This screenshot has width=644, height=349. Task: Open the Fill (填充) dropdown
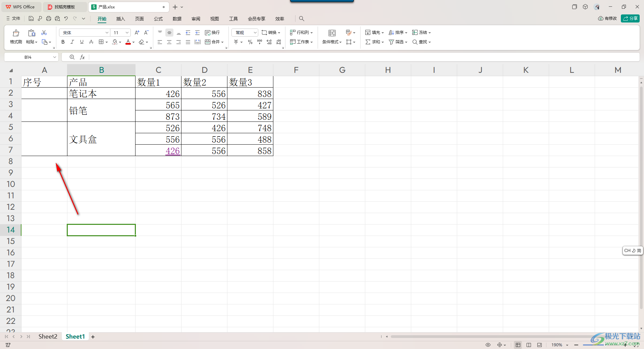[374, 33]
